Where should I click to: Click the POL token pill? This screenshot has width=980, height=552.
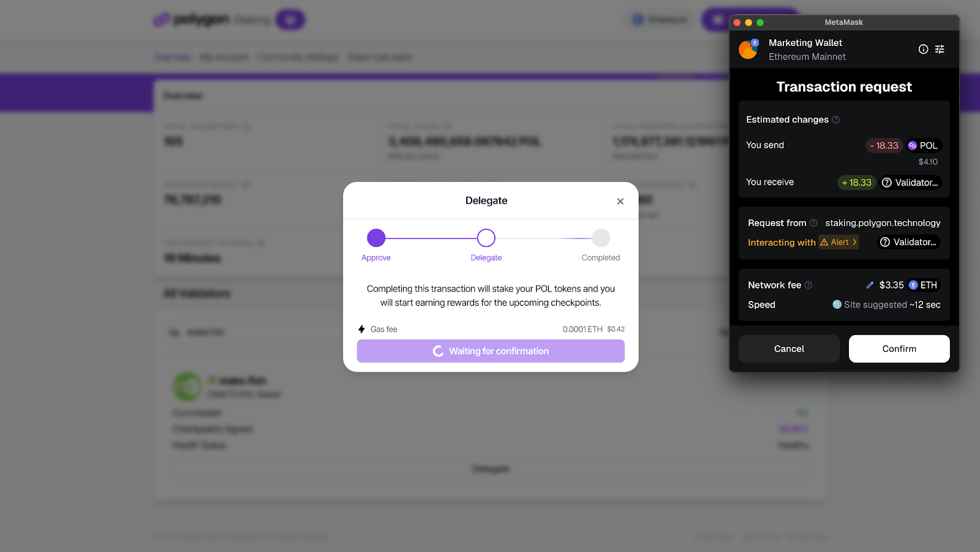click(923, 145)
